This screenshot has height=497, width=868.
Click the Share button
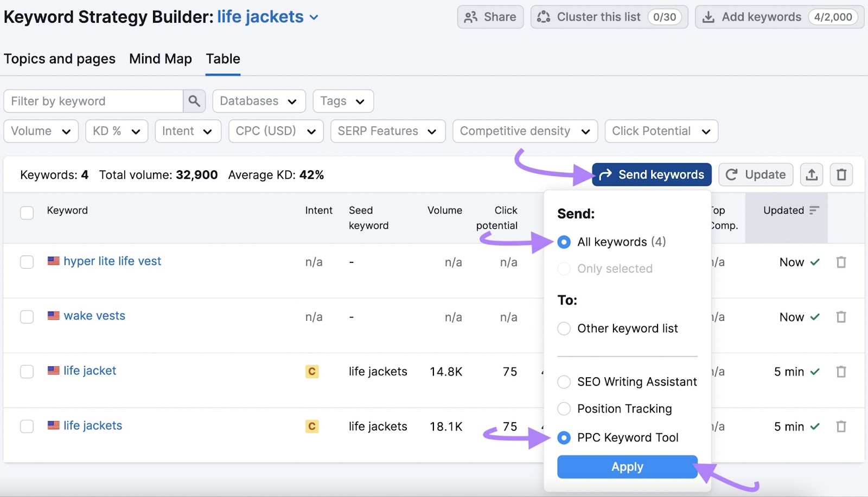tap(490, 17)
